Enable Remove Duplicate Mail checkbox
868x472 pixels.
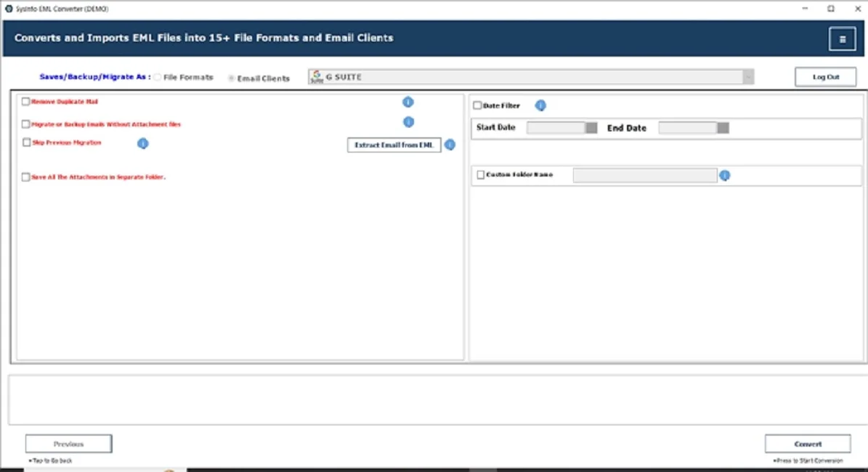pyautogui.click(x=25, y=102)
